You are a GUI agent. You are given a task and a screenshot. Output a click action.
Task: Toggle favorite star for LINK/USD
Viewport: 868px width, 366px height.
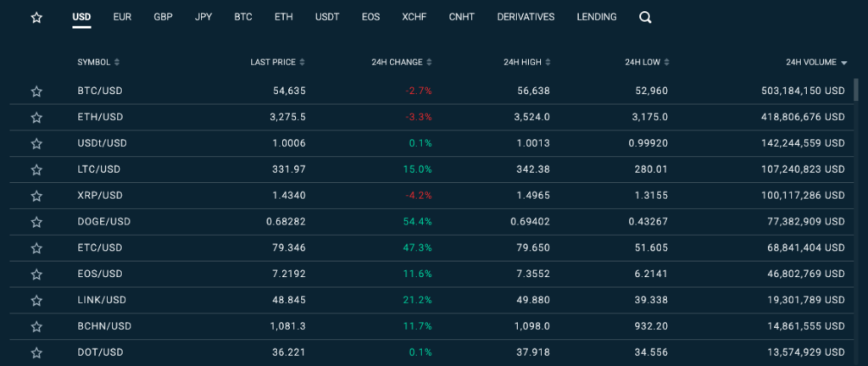coord(36,300)
